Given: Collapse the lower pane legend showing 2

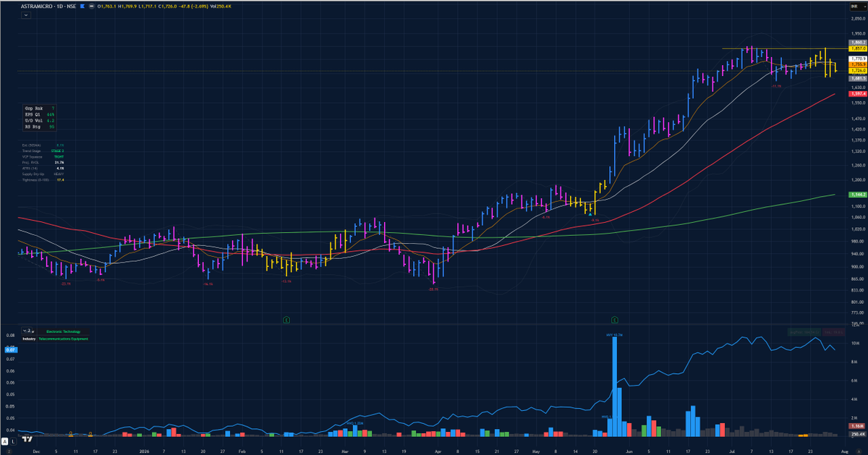Looking at the screenshot, I should click(x=27, y=331).
